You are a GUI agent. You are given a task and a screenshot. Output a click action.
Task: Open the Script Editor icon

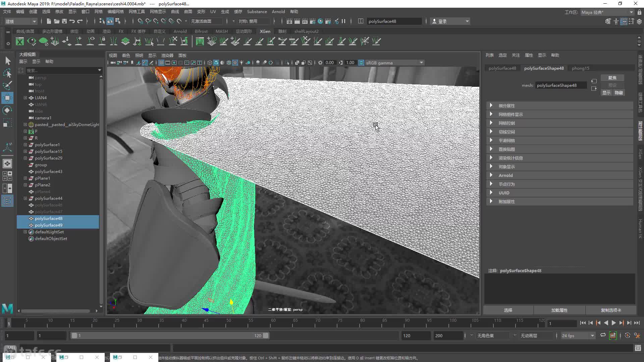638,348
